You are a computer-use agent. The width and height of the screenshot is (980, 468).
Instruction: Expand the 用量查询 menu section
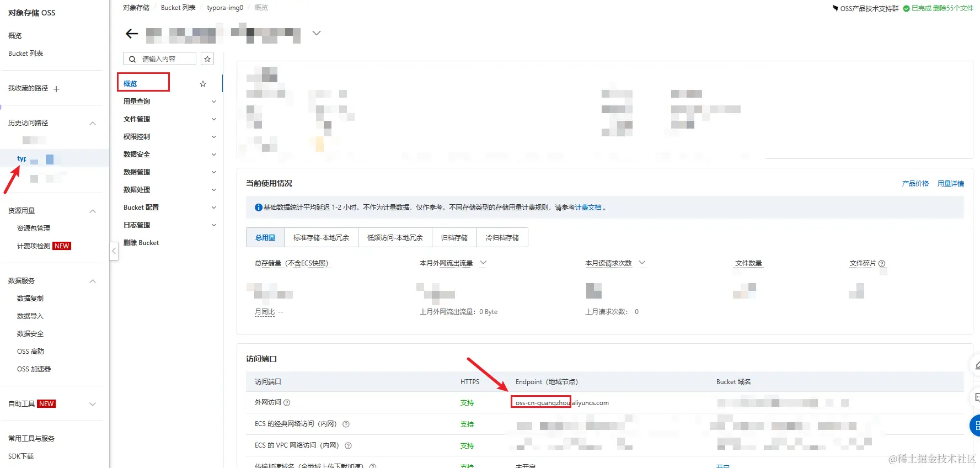(214, 102)
